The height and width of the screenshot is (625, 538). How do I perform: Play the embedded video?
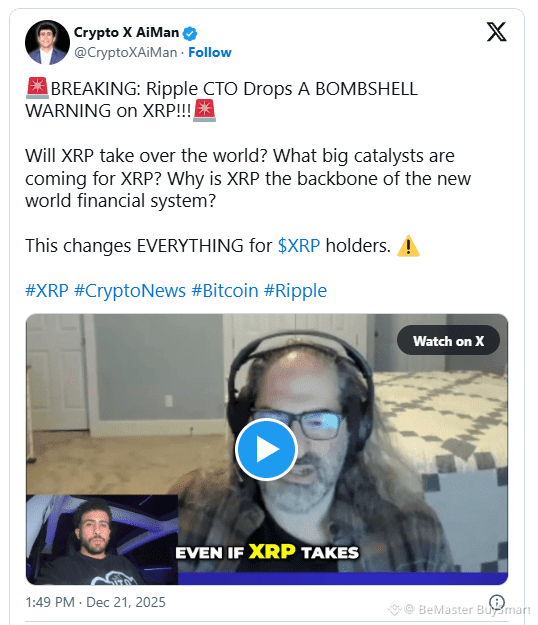pyautogui.click(x=266, y=449)
